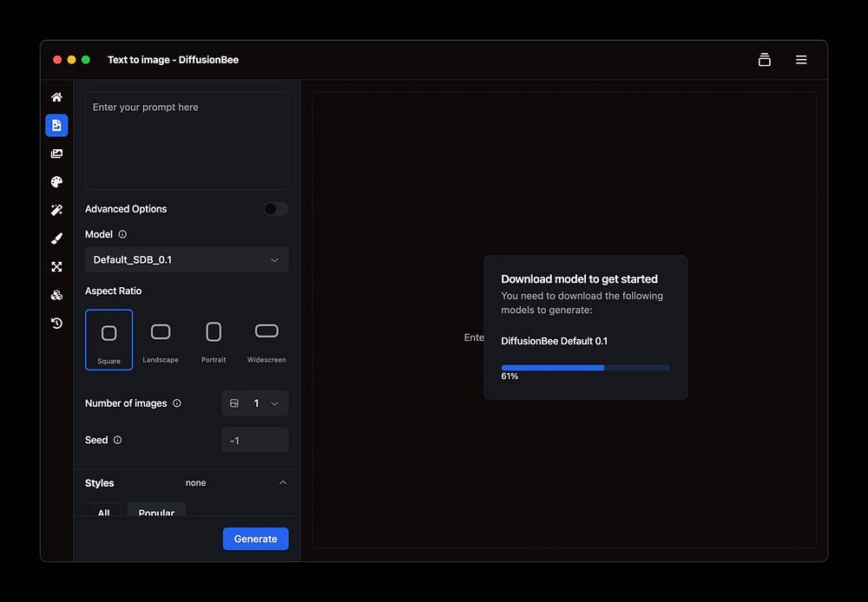Click the '61%' progress label
The width and height of the screenshot is (868, 602).
point(510,376)
